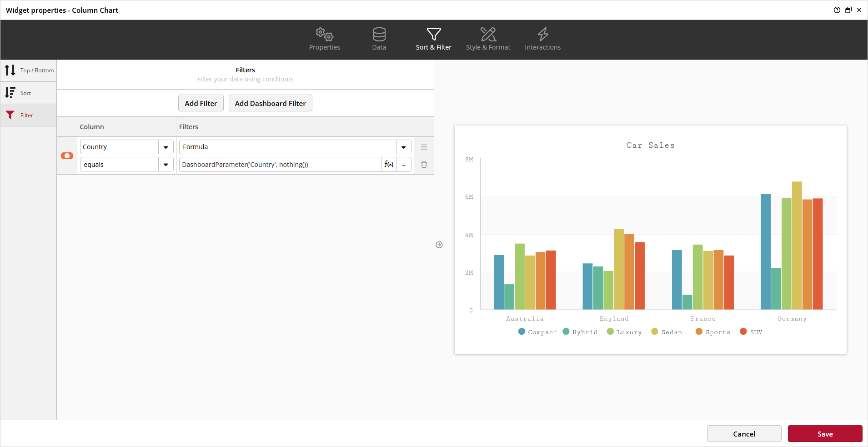Close the Widget properties dialog
The image size is (868, 447).
coord(859,10)
